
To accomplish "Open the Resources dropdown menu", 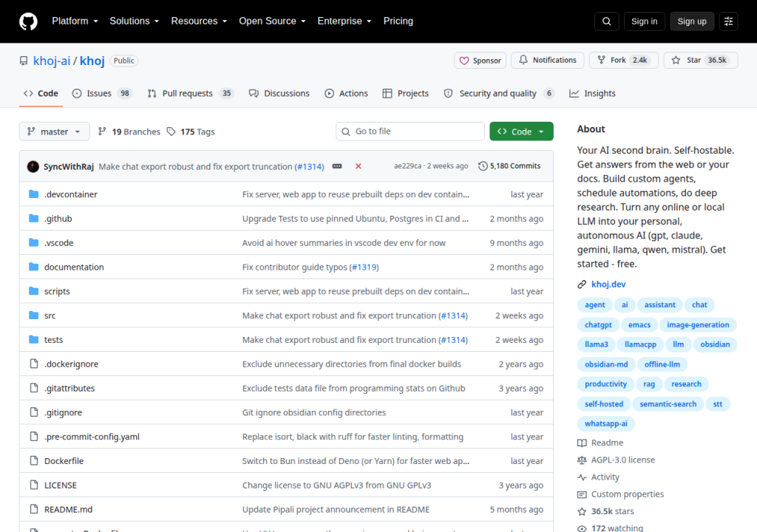I will (199, 21).
